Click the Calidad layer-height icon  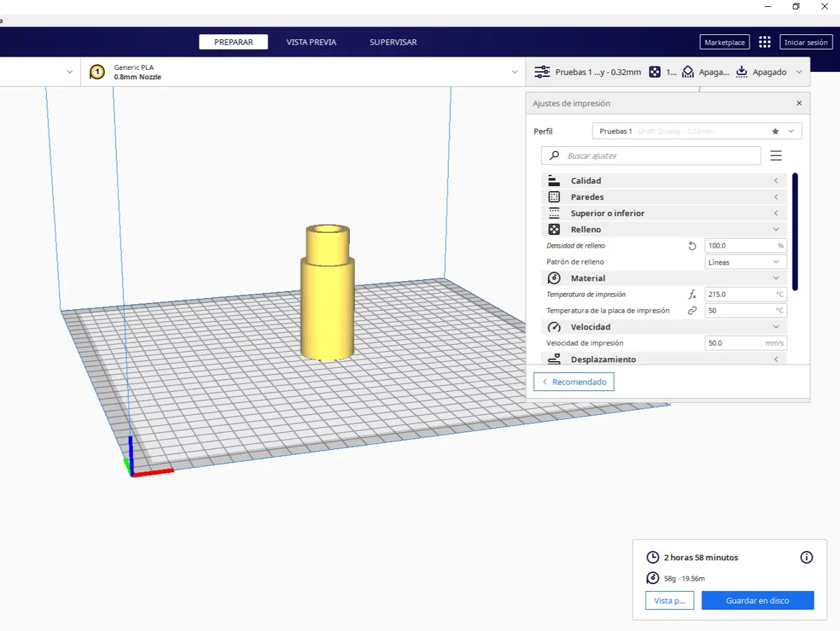pyautogui.click(x=553, y=180)
